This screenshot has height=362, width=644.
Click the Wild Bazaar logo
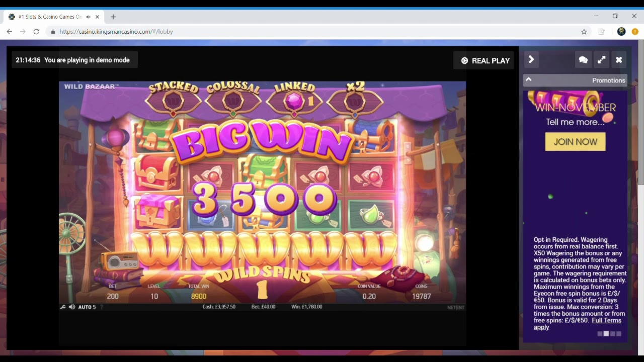click(91, 86)
